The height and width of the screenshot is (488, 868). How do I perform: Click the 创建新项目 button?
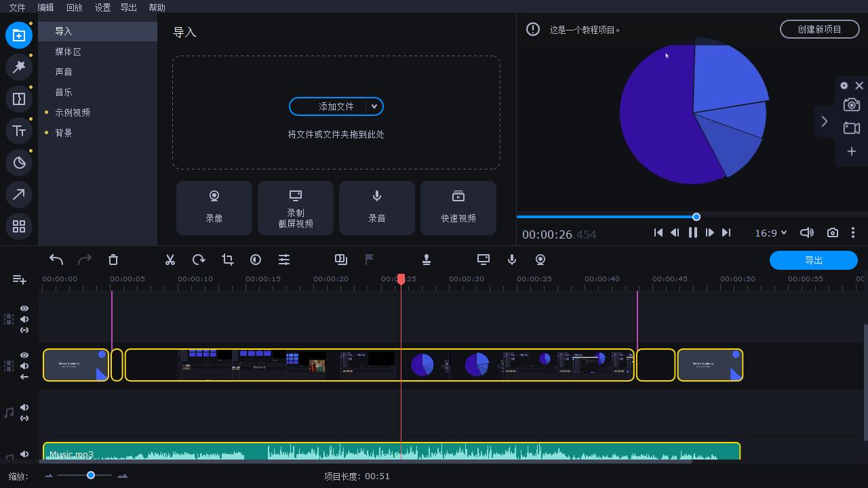pos(820,29)
